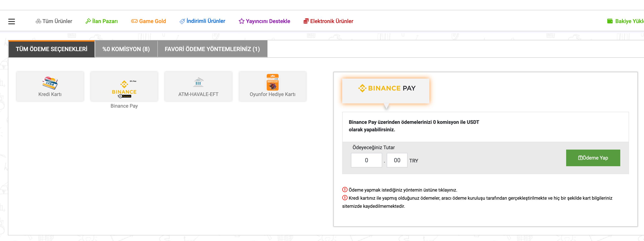Click the Bakiye Yükle wallet icon

(610, 21)
